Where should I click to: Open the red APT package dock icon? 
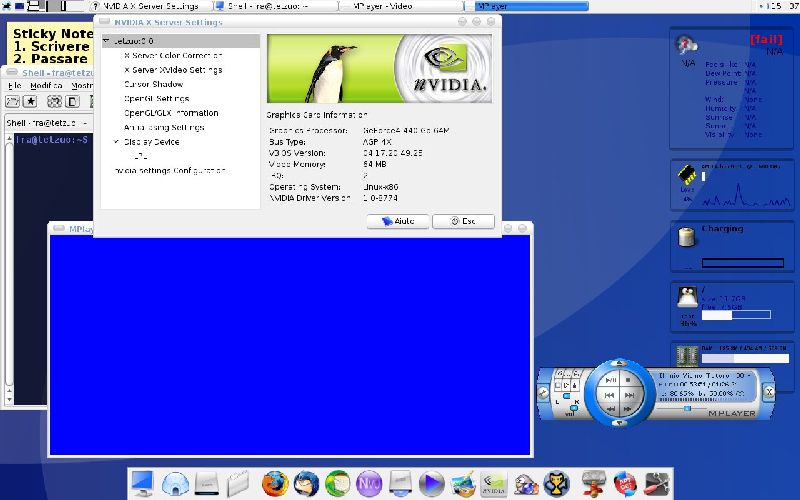(625, 484)
